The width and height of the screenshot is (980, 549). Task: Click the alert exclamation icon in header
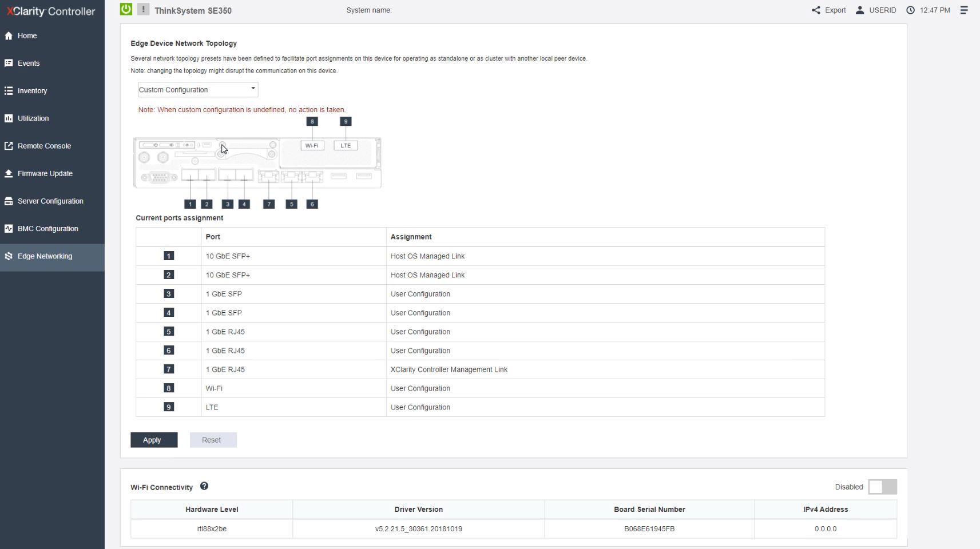pos(143,9)
